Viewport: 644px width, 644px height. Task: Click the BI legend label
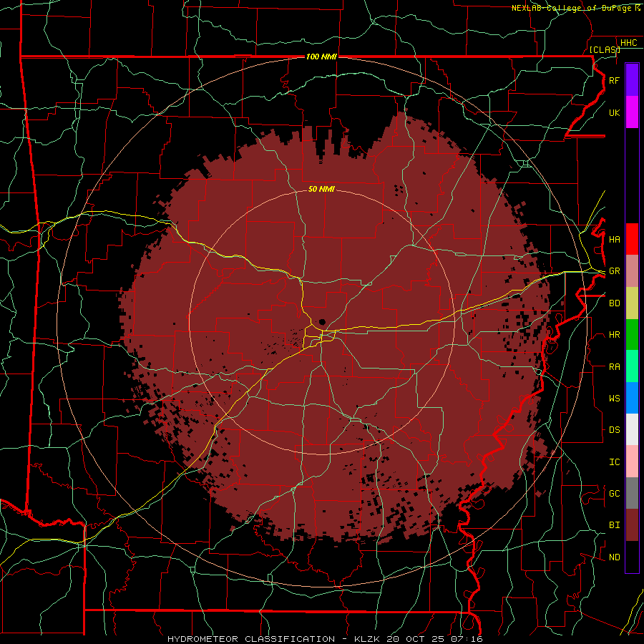click(x=614, y=525)
